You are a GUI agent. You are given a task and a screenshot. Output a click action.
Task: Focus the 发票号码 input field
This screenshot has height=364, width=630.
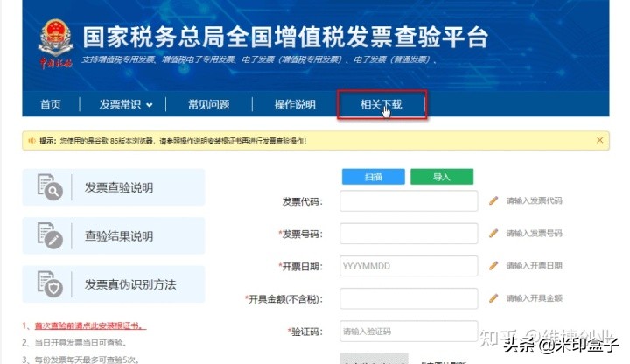409,234
